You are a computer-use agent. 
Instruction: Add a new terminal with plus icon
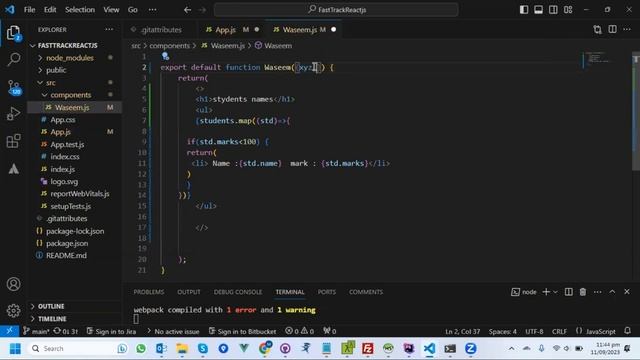546,292
